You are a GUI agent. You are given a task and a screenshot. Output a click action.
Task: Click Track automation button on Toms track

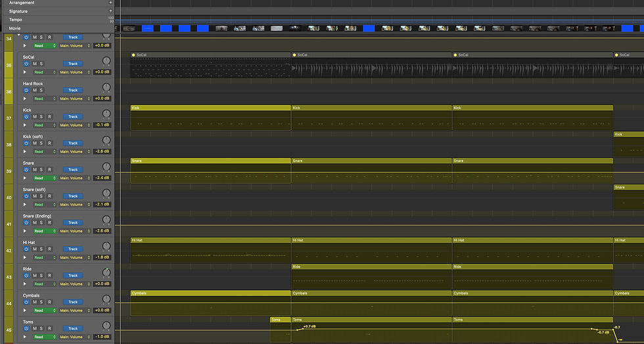[73, 328]
